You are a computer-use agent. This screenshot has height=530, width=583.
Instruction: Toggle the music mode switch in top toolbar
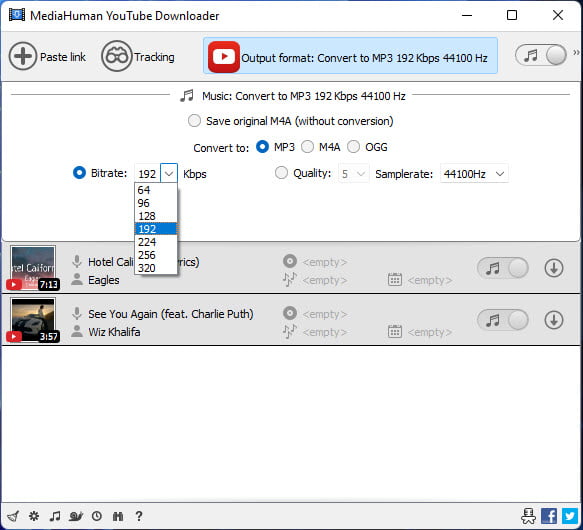pos(541,55)
